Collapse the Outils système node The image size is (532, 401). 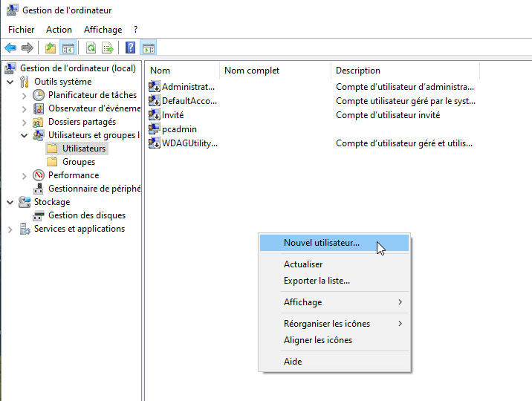coord(10,82)
